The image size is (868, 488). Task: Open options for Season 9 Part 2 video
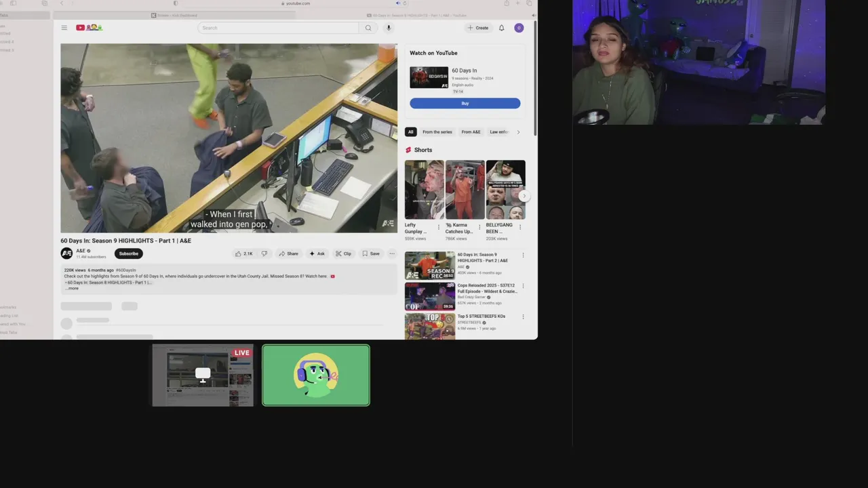point(523,256)
